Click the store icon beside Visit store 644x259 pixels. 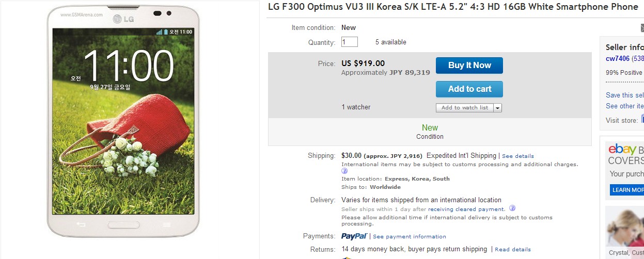coord(642,120)
